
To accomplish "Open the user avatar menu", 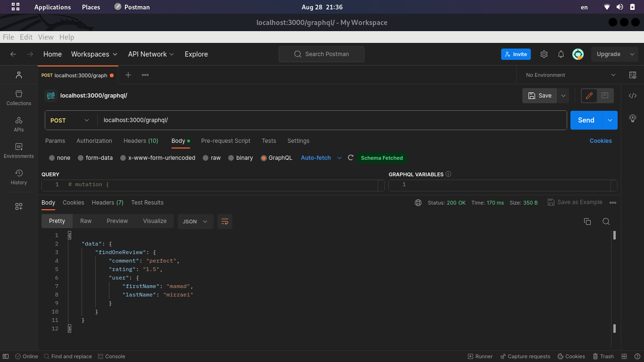I will tap(578, 54).
